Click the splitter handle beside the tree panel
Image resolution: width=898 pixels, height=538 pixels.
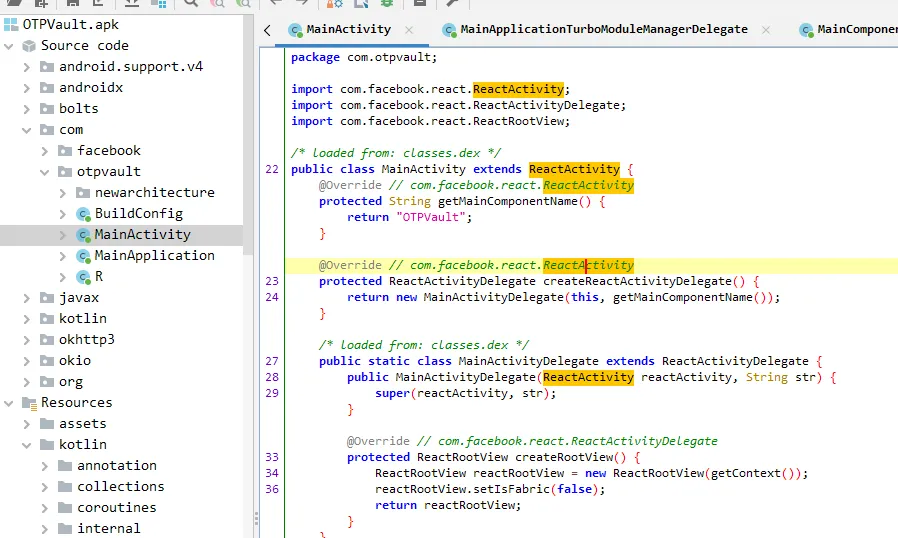click(x=256, y=519)
